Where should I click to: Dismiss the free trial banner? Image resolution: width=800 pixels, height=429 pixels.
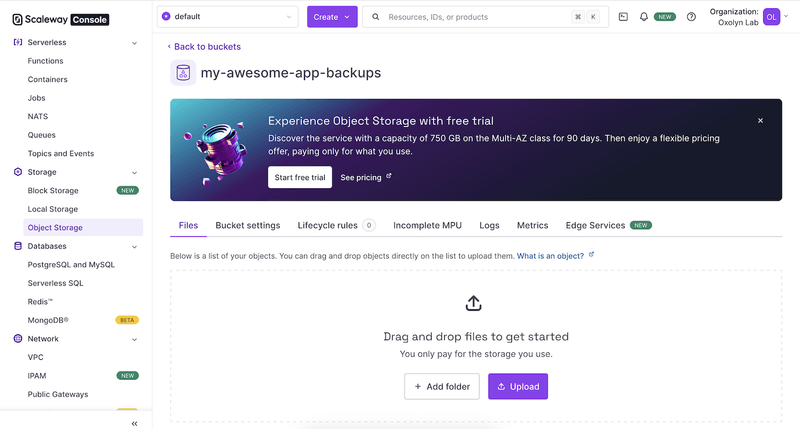point(760,120)
